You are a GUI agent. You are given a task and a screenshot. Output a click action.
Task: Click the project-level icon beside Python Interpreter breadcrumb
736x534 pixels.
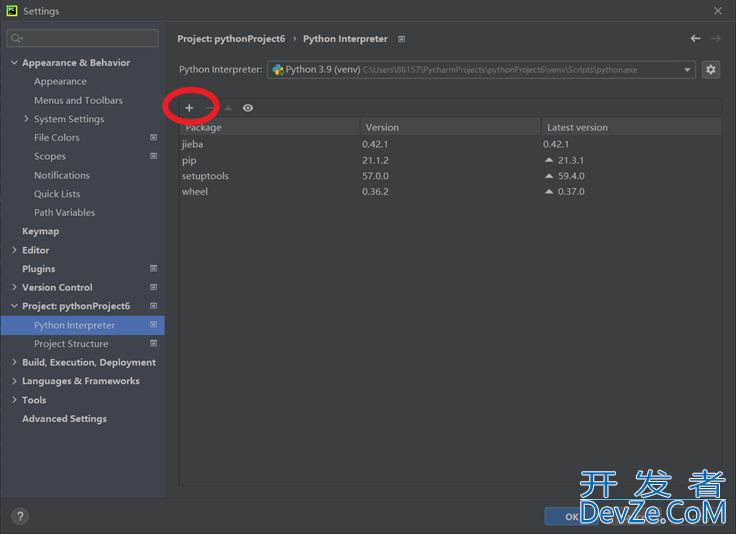(x=401, y=39)
